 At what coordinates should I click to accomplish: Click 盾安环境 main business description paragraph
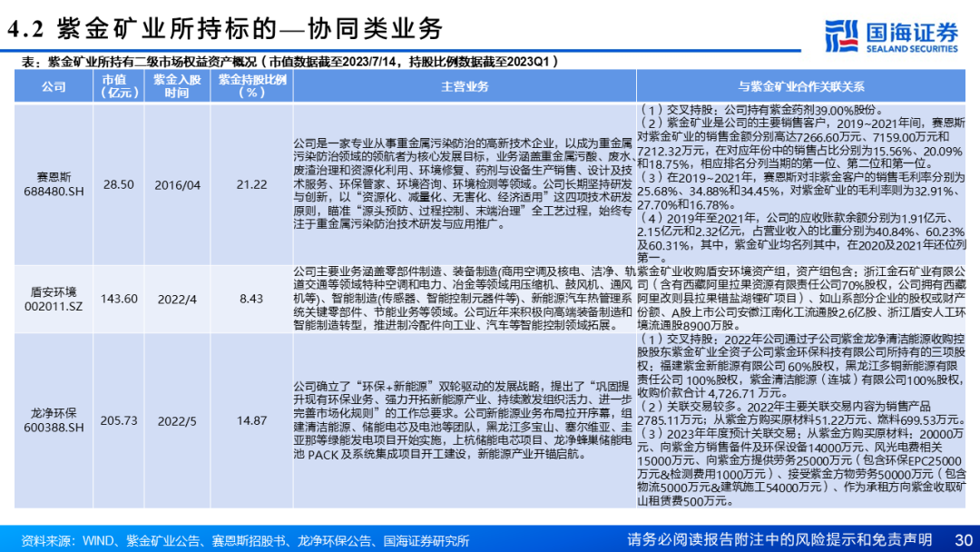tap(465, 299)
